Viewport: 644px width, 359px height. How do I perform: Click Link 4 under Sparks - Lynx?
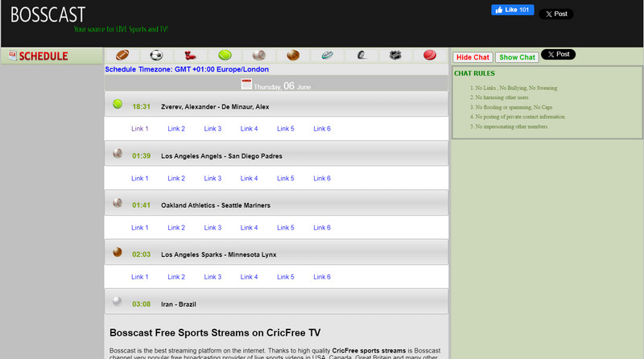249,277
